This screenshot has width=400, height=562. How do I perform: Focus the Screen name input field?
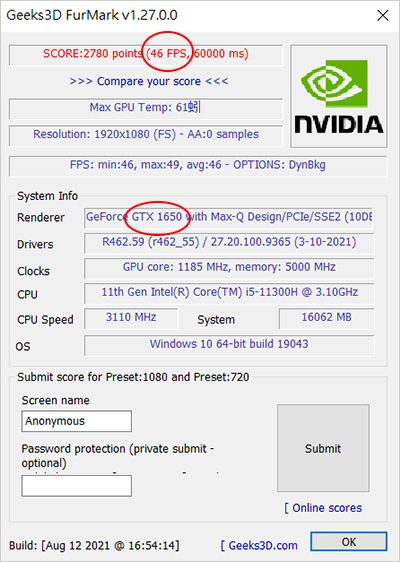click(x=77, y=421)
